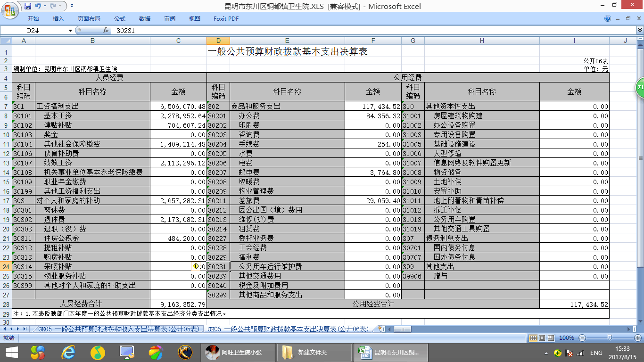The image size is (644, 362).
Task: Open zoom dialog via 100% label
Action: tap(567, 338)
